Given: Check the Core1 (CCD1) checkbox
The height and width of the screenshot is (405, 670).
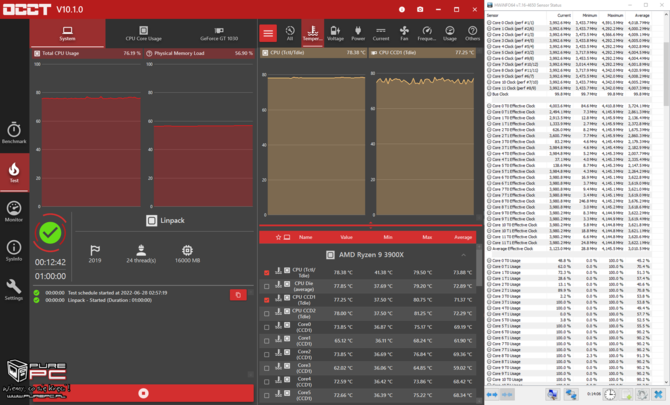Looking at the screenshot, I should coord(267,341).
